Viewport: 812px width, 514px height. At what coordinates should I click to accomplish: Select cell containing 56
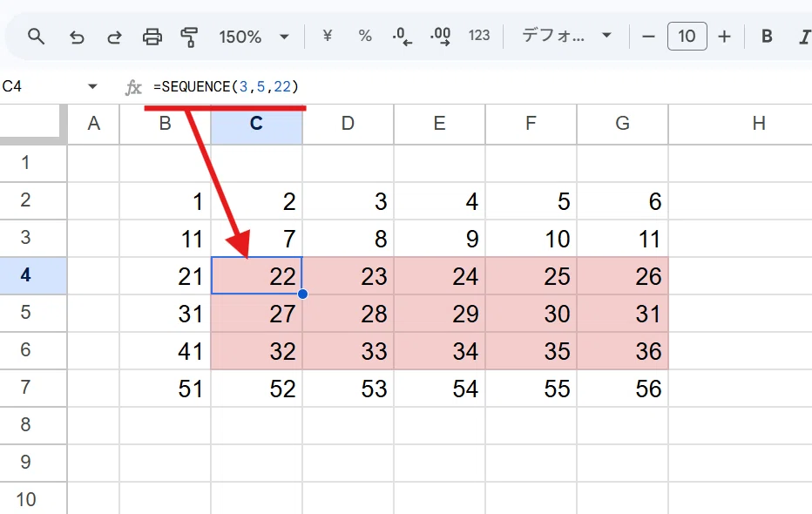(622, 389)
